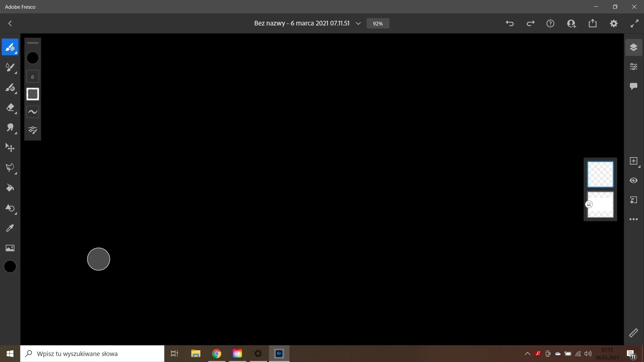This screenshot has height=362, width=644.
Task: Select the Lasso selection tool
Action: click(10, 168)
